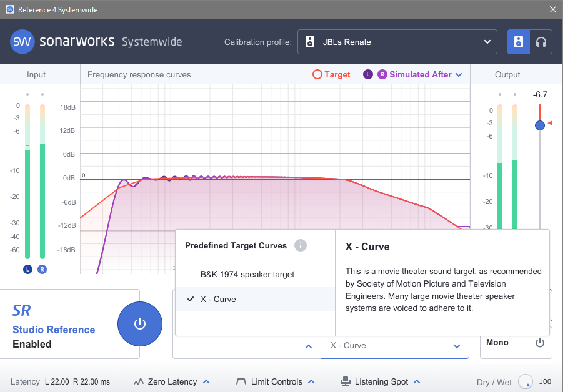
Task: Toggle the Studio Reference power button
Action: tap(140, 323)
